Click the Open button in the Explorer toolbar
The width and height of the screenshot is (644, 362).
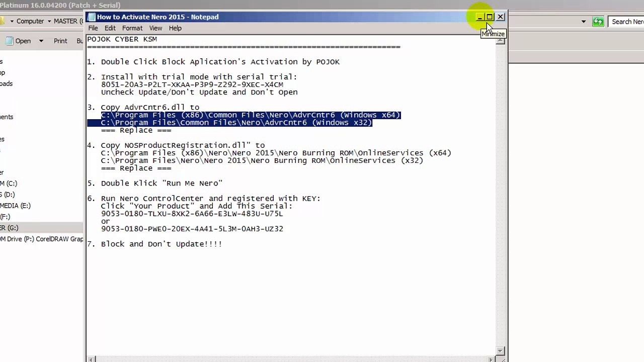point(19,41)
